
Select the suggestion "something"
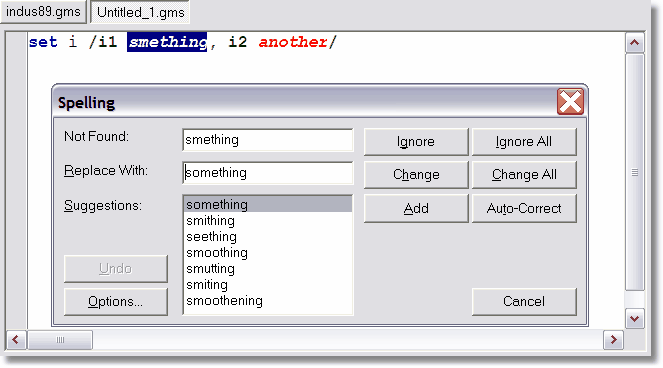[x=268, y=204]
